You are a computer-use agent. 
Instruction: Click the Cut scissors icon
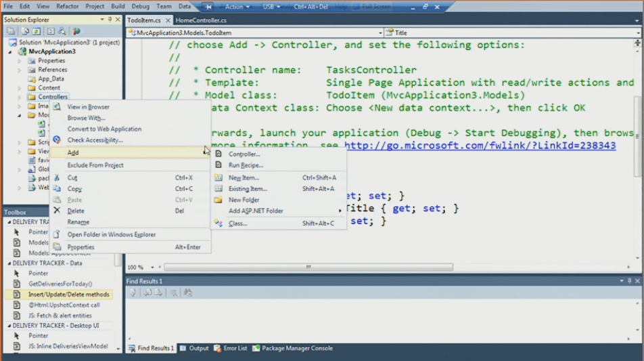tap(57, 177)
